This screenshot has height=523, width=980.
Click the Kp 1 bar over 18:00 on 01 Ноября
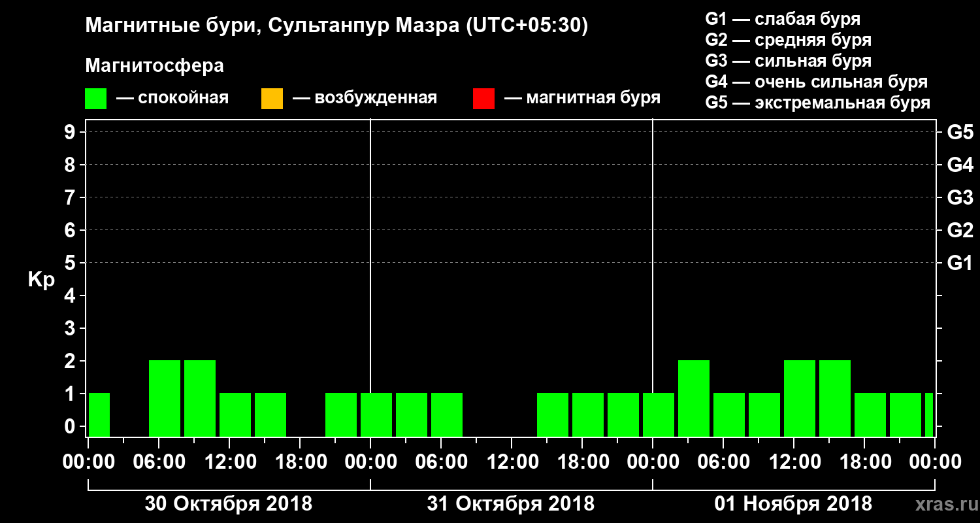[x=870, y=414]
